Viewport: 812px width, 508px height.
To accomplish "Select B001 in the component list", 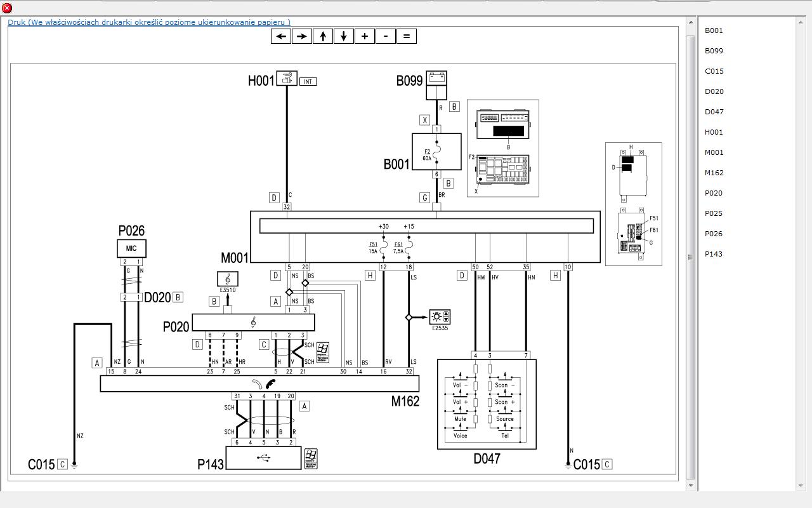I will coord(714,30).
